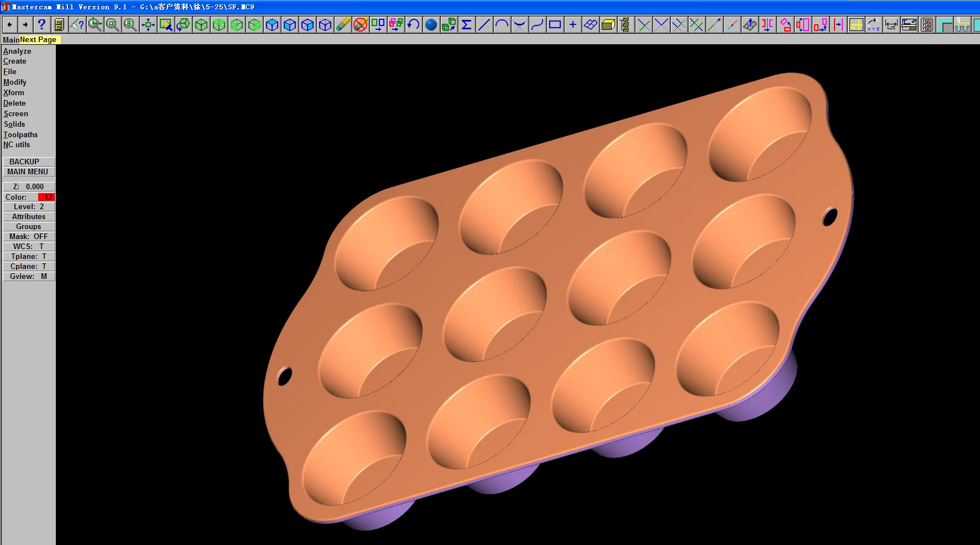Click the Undo arrow icon
This screenshot has height=545, width=980.
(x=413, y=25)
